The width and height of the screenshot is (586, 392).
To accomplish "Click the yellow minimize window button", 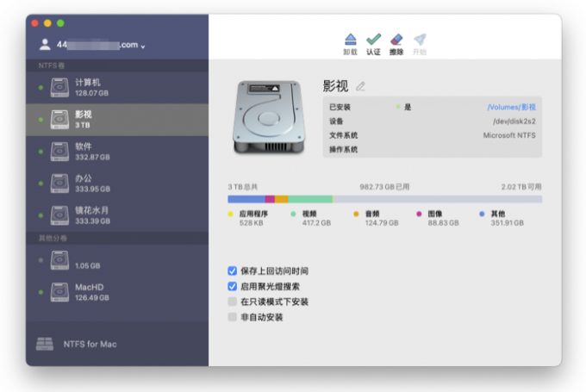I will (47, 23).
